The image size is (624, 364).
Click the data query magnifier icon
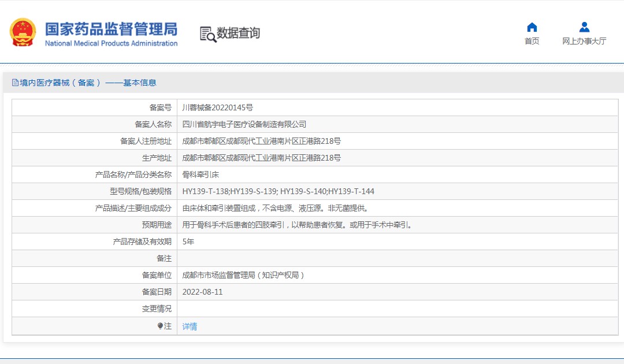click(208, 34)
